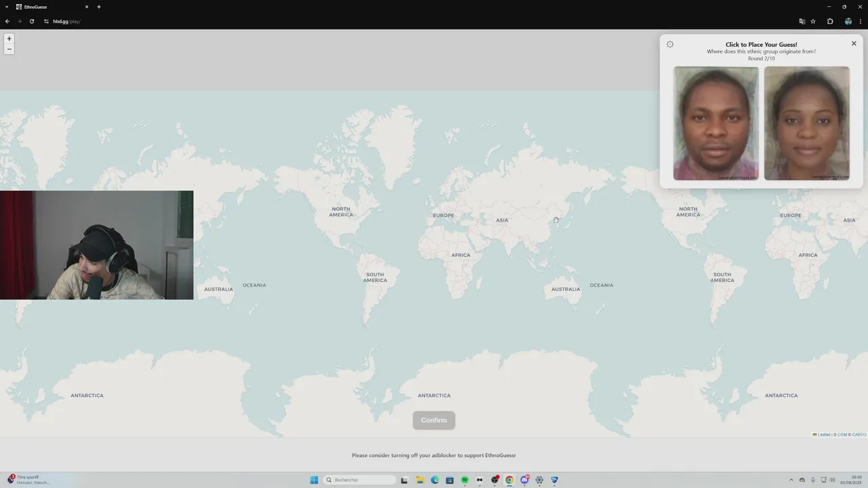Open Chrome profile avatar
The height and width of the screenshot is (488, 868).
click(x=848, y=21)
